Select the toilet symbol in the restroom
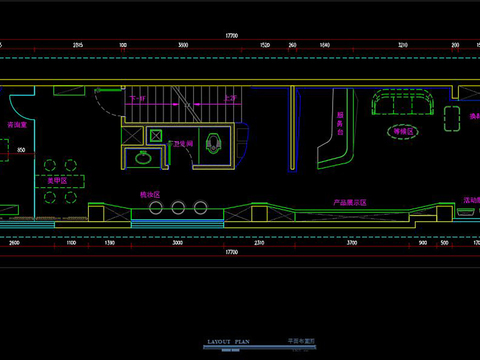This screenshot has height=360, width=480. (x=213, y=144)
